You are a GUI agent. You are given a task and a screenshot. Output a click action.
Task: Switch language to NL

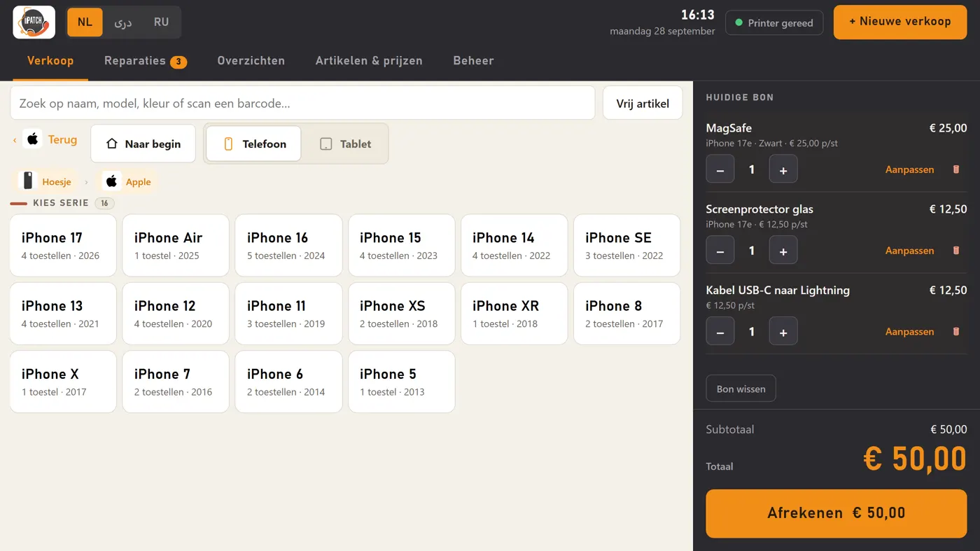tap(85, 22)
